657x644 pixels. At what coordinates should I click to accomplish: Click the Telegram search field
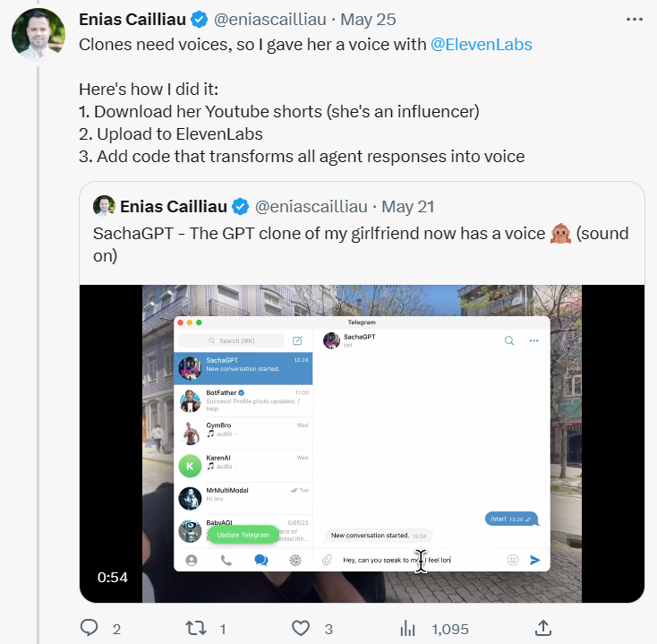click(x=232, y=341)
